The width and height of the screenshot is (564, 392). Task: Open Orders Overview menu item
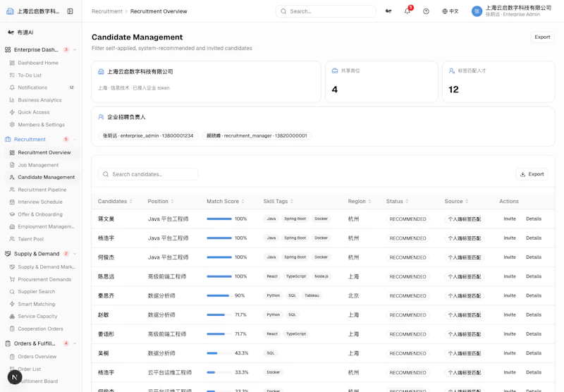[42, 357]
